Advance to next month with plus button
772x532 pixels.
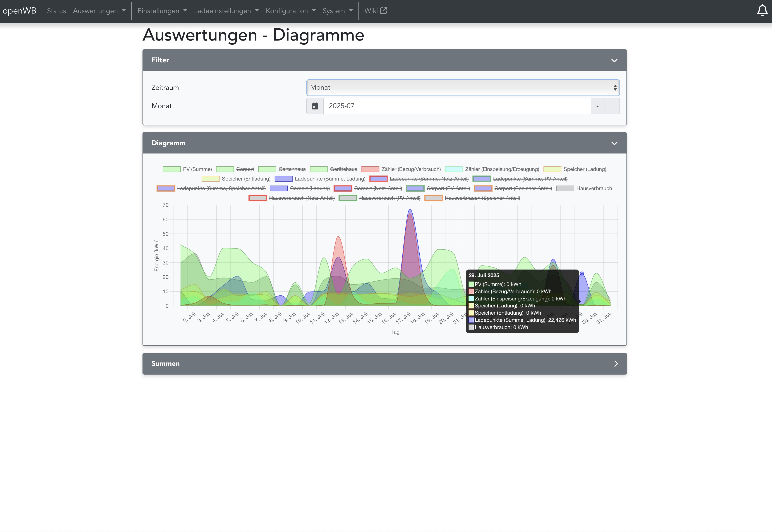[612, 106]
